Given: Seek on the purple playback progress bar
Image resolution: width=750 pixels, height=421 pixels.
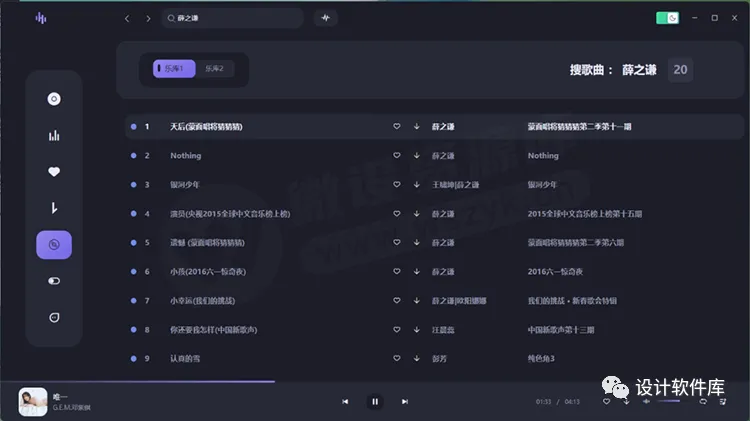Looking at the screenshot, I should click(x=138, y=382).
